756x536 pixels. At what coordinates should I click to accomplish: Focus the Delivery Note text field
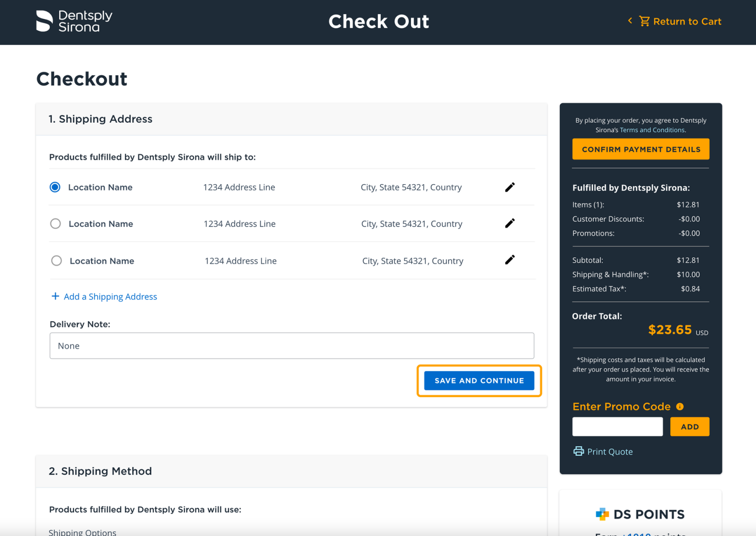292,346
